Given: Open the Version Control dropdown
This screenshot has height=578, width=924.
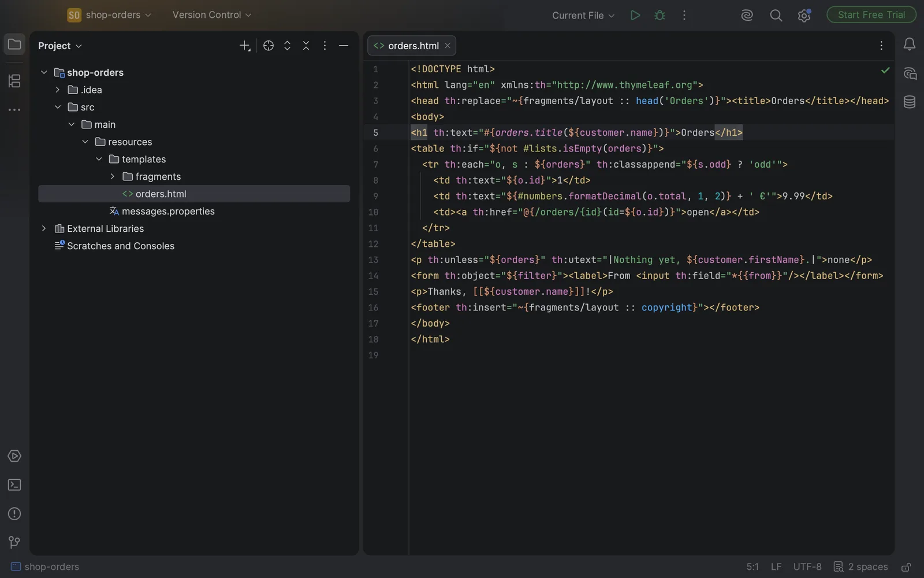Looking at the screenshot, I should [x=212, y=15].
